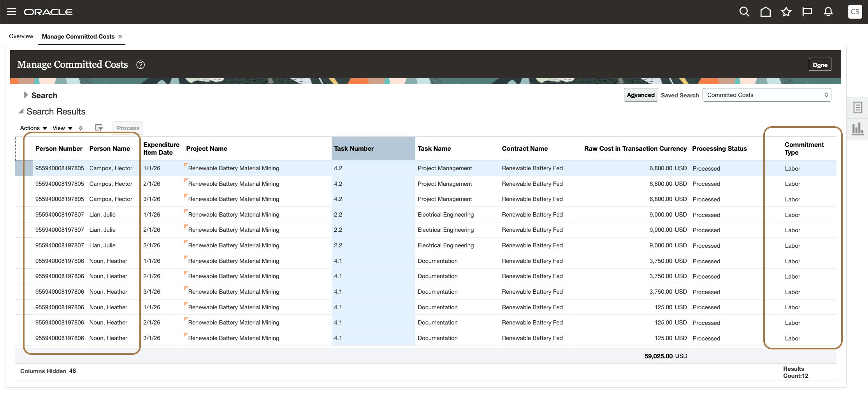Open the Watchlist flag icon
This screenshot has width=868, height=402.
807,12
